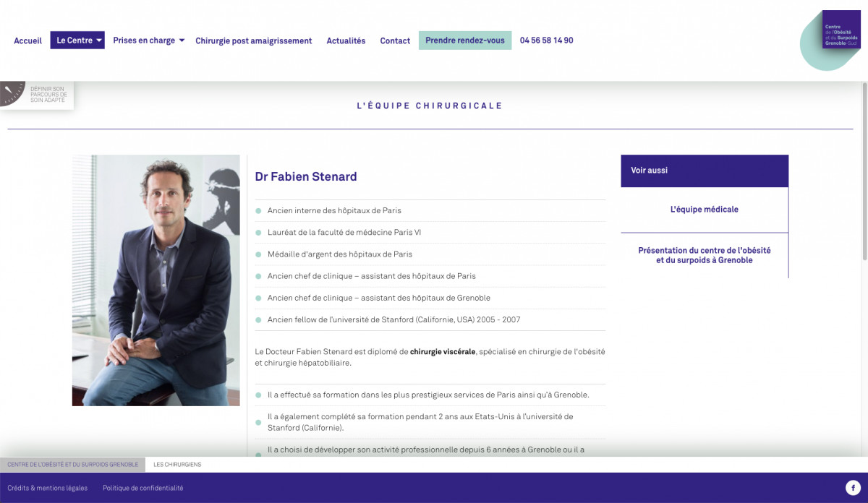Click 'Lauréat de la faculté de médecine Paris VI'
Image resolution: width=868 pixels, height=503 pixels.
[344, 233]
